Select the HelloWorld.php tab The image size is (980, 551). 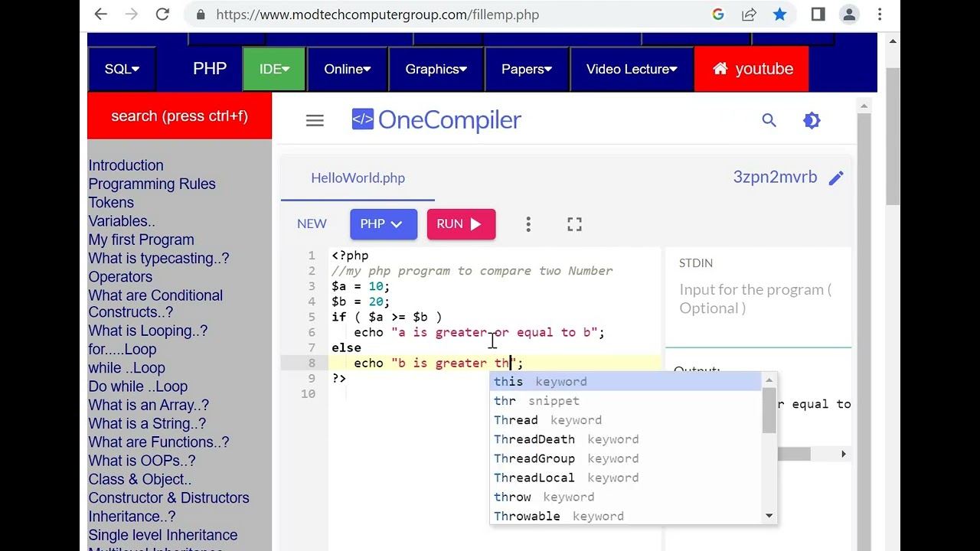pos(358,178)
